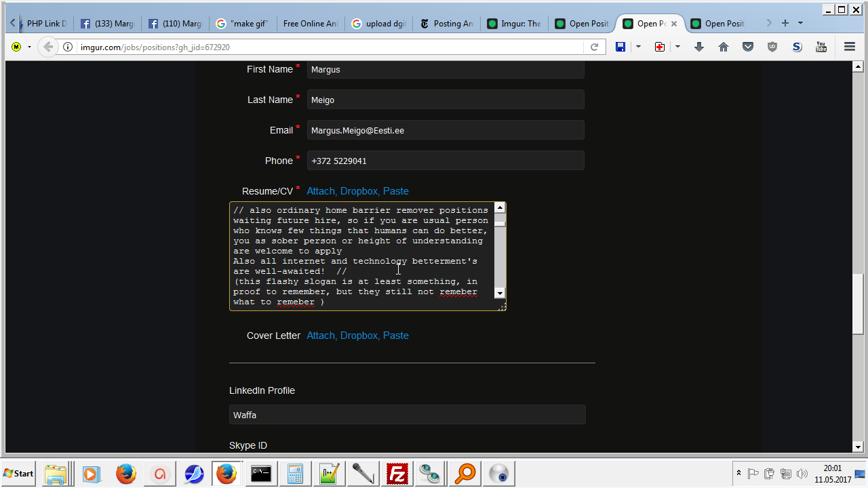Switch to the Free Online An tab

pos(310,24)
